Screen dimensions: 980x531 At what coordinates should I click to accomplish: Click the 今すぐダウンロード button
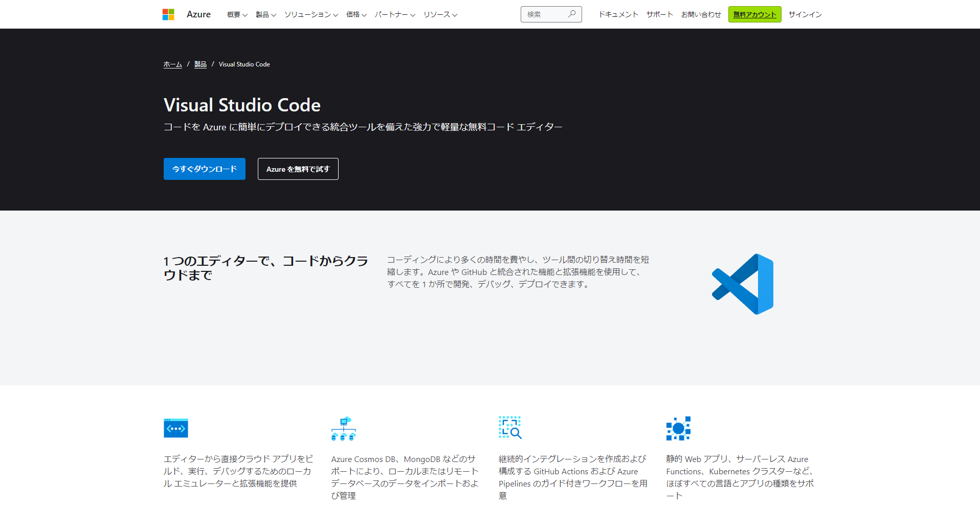pyautogui.click(x=205, y=169)
